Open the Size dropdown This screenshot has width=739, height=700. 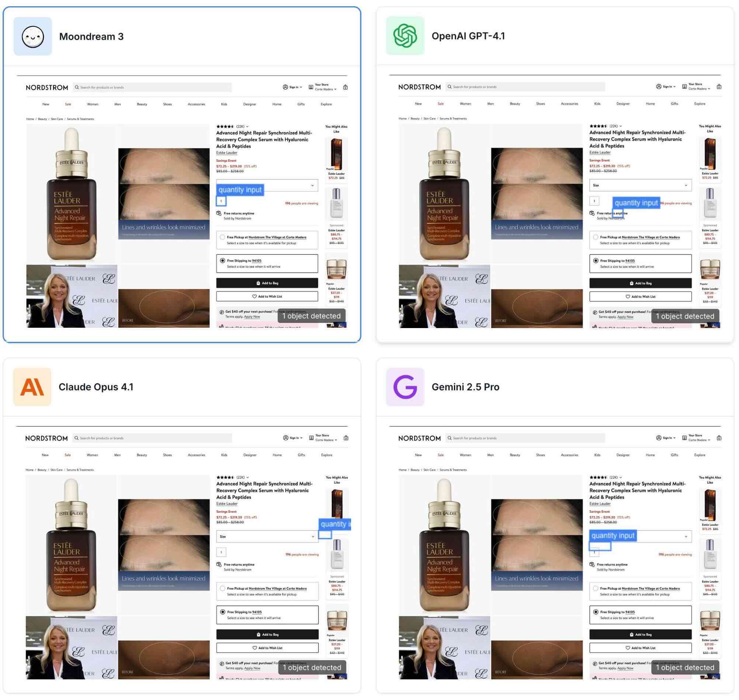click(267, 185)
